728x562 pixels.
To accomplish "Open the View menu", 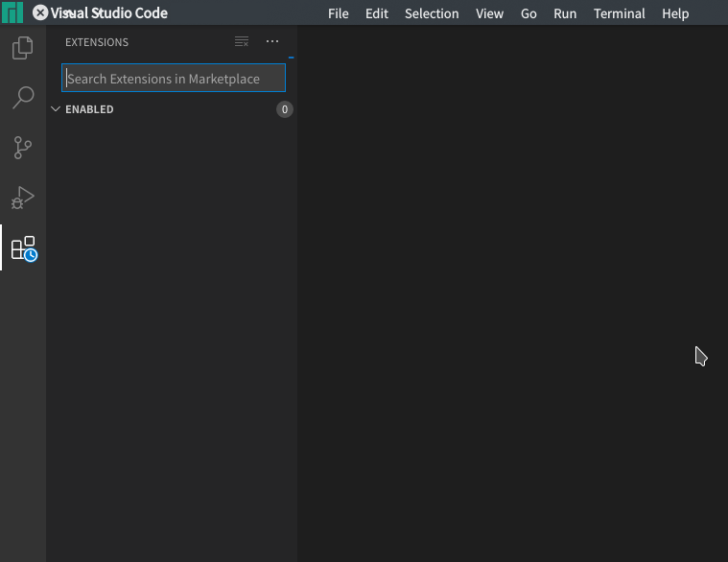I will (x=490, y=13).
